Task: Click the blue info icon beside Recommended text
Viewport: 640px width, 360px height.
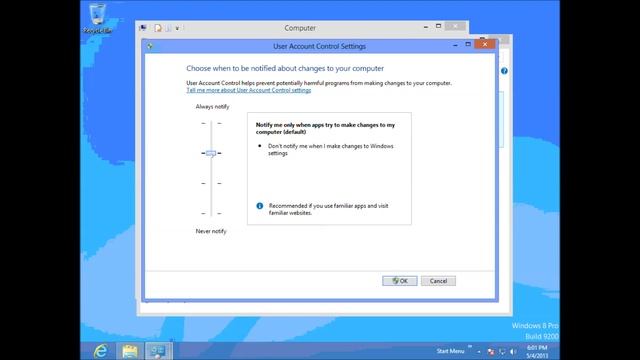Action: (260, 206)
